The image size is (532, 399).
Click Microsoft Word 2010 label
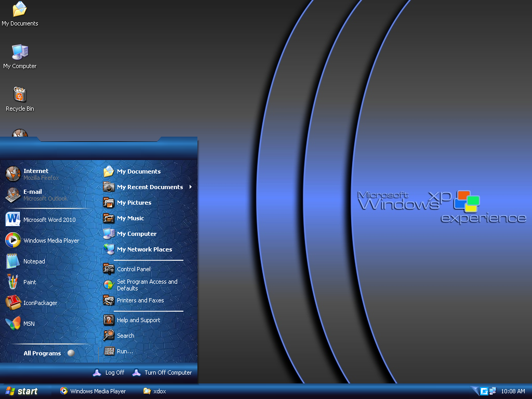pyautogui.click(x=49, y=220)
